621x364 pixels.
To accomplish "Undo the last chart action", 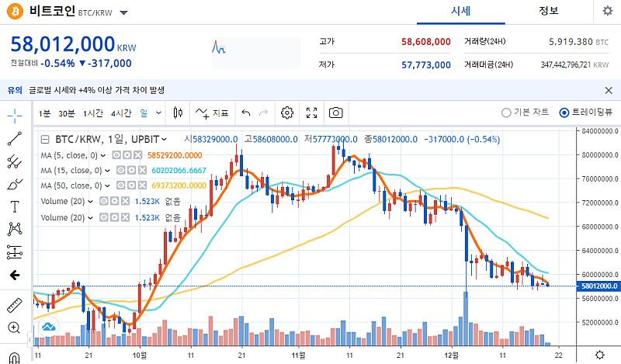I will click(246, 113).
